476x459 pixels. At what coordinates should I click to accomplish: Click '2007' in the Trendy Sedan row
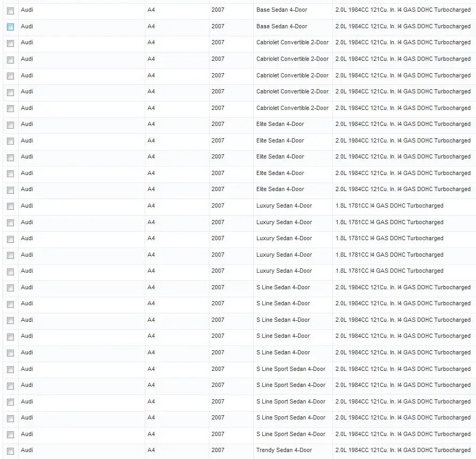[218, 450]
